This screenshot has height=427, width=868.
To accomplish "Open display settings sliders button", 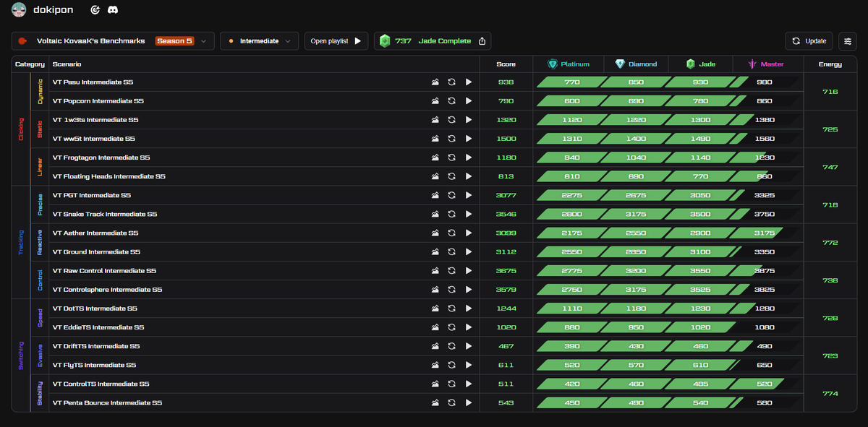I will 847,41.
